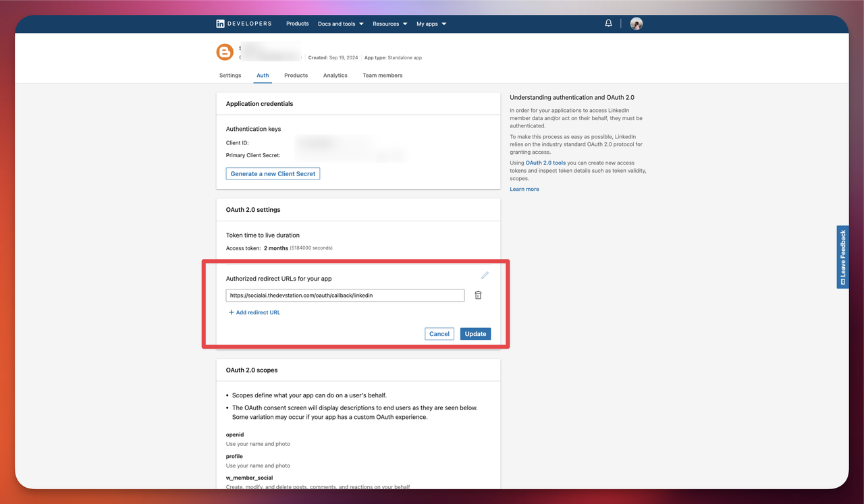Click the Token time to live duration text
This screenshot has height=504, width=864.
[263, 235]
